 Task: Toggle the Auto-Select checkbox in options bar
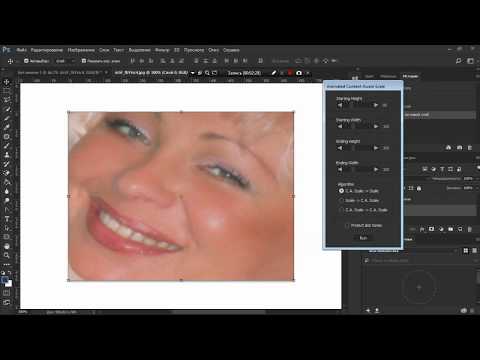(26, 61)
